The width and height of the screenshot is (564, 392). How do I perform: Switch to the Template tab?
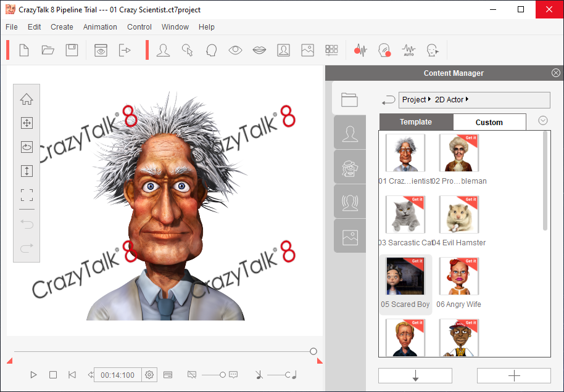[416, 122]
